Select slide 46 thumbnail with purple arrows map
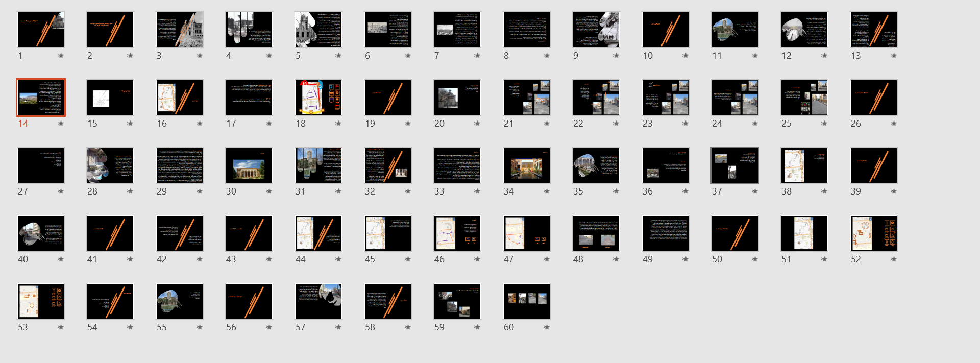Image resolution: width=980 pixels, height=363 pixels. tap(457, 233)
